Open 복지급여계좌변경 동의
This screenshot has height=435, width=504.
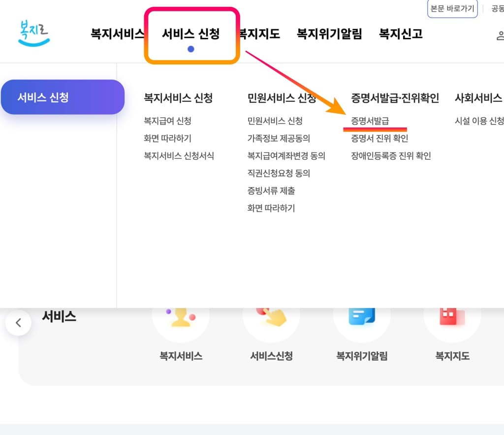(286, 156)
